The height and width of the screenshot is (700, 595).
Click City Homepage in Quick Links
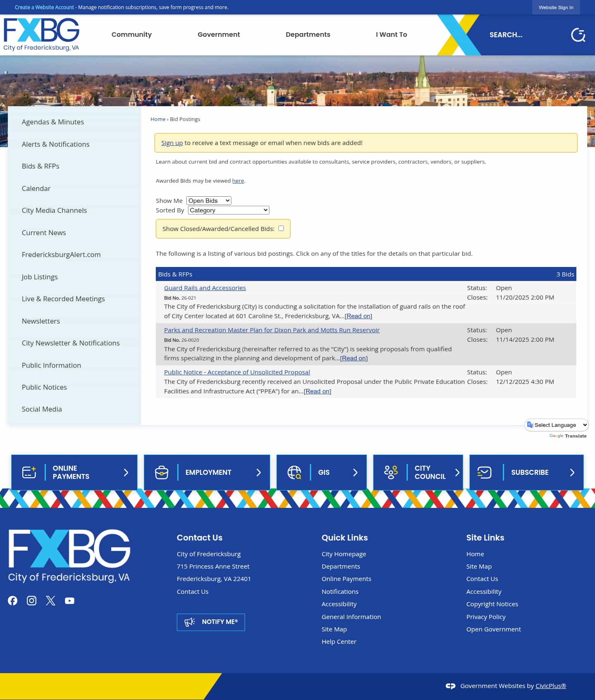coord(344,554)
